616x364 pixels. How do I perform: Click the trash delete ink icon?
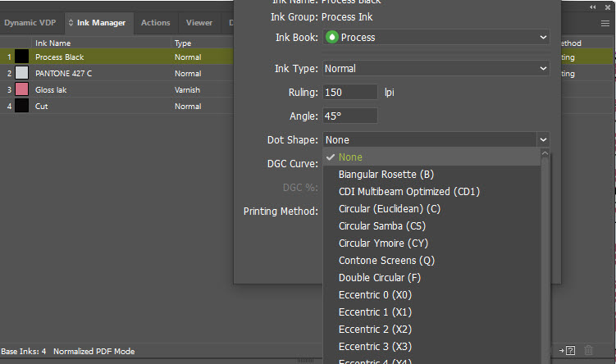pos(588,351)
